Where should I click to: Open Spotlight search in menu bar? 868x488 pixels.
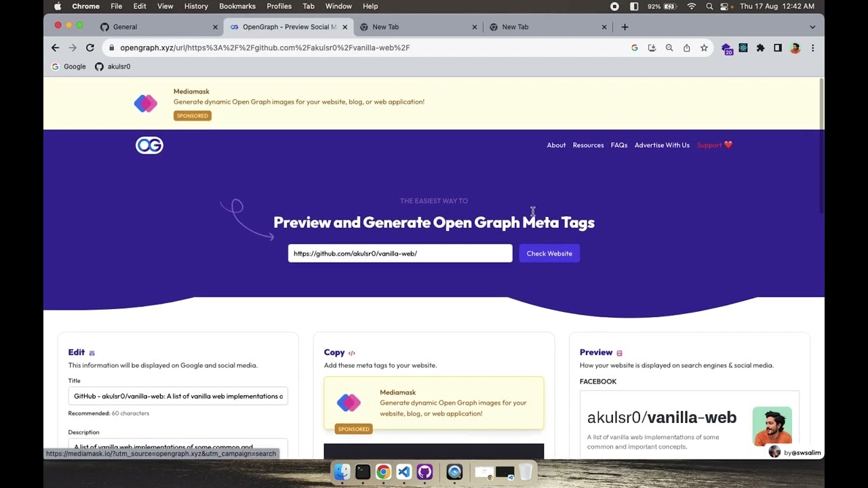(709, 6)
